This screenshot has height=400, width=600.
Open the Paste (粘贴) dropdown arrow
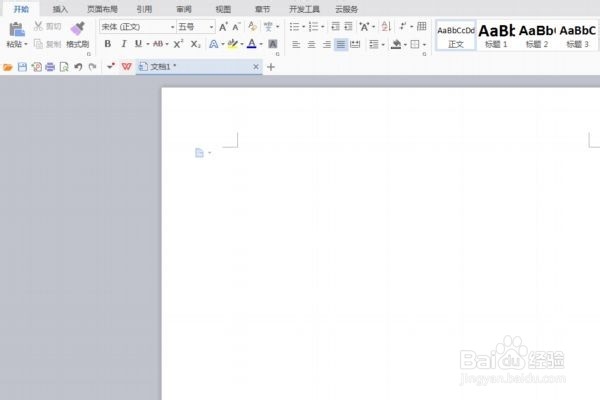(26, 44)
